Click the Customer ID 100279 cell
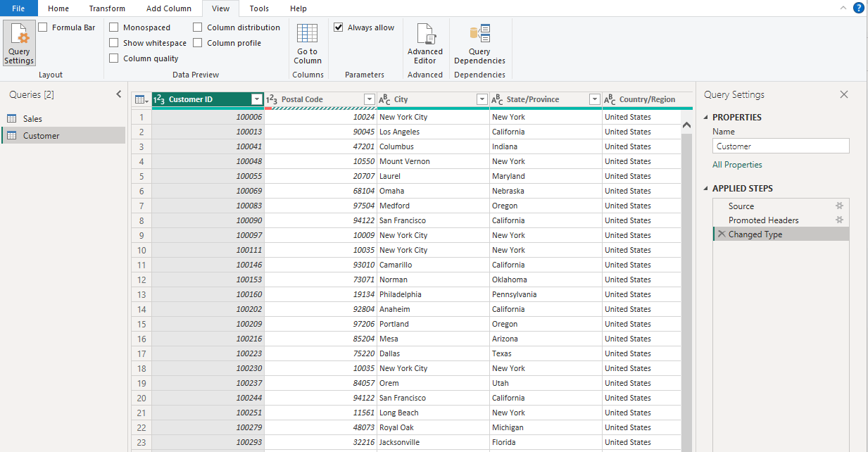The width and height of the screenshot is (868, 452). point(208,427)
